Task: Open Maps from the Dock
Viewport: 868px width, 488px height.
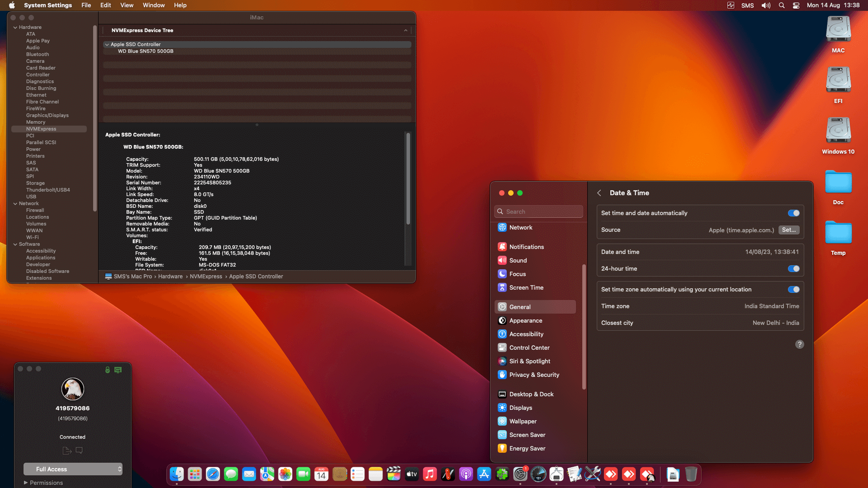Action: (267, 474)
